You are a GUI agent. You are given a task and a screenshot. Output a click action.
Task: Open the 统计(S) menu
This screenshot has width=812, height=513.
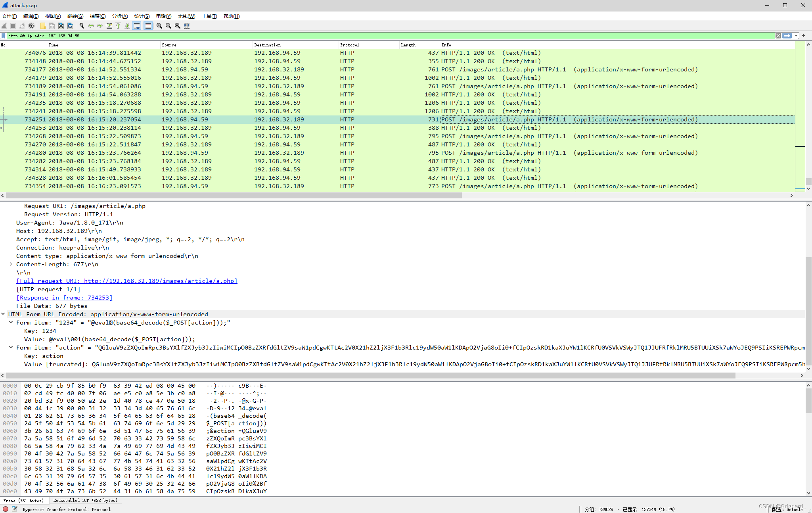pos(142,16)
